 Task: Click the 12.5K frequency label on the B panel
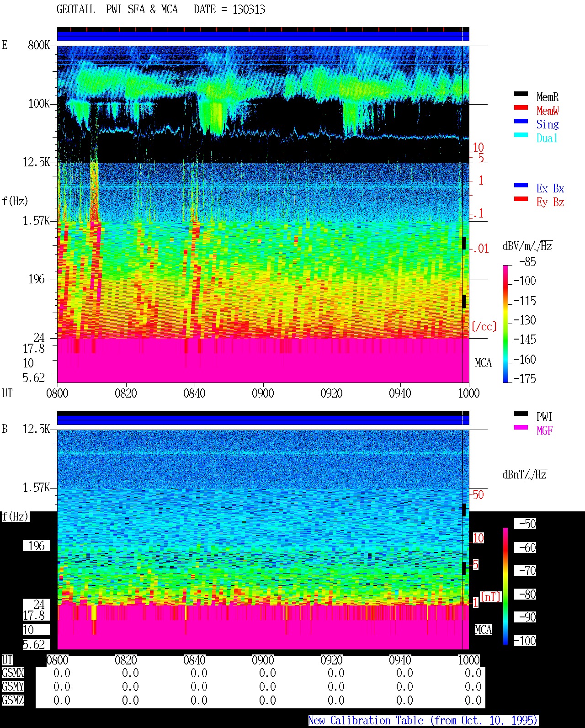(36, 429)
